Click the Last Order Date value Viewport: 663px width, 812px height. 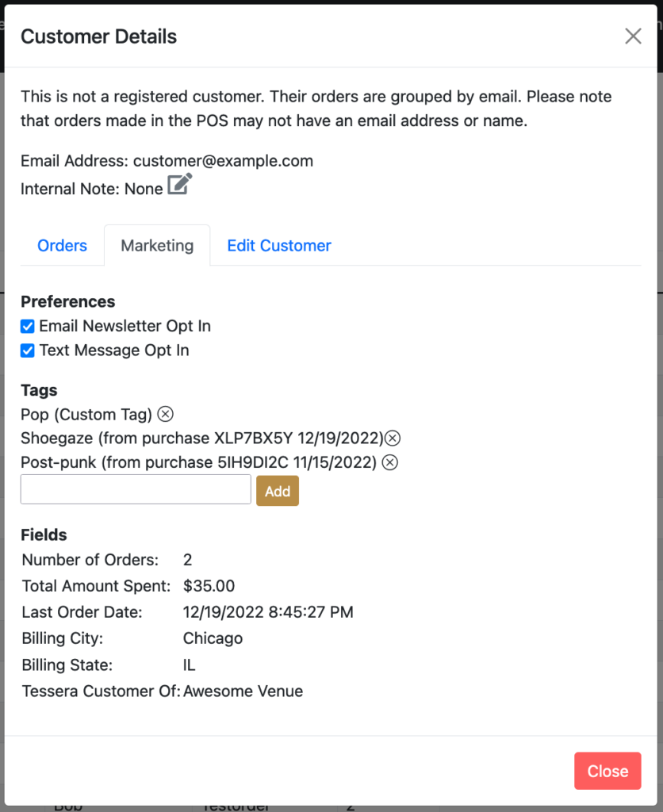pyautogui.click(x=268, y=612)
